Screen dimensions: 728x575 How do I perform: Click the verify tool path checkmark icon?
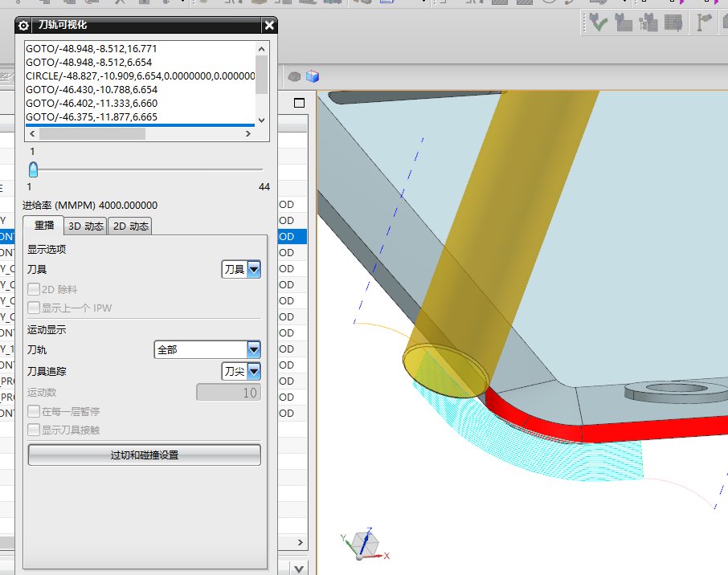(599, 22)
